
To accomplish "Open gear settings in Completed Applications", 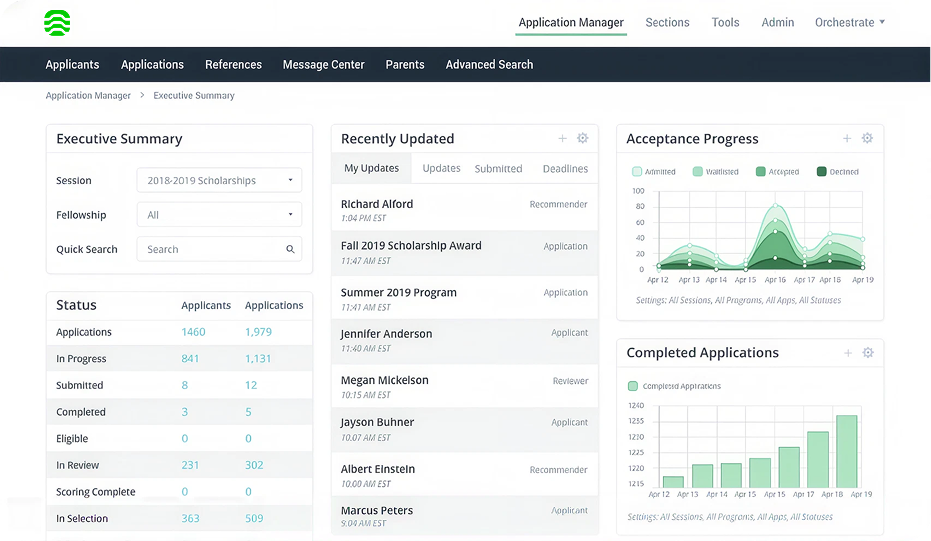I will click(x=868, y=353).
